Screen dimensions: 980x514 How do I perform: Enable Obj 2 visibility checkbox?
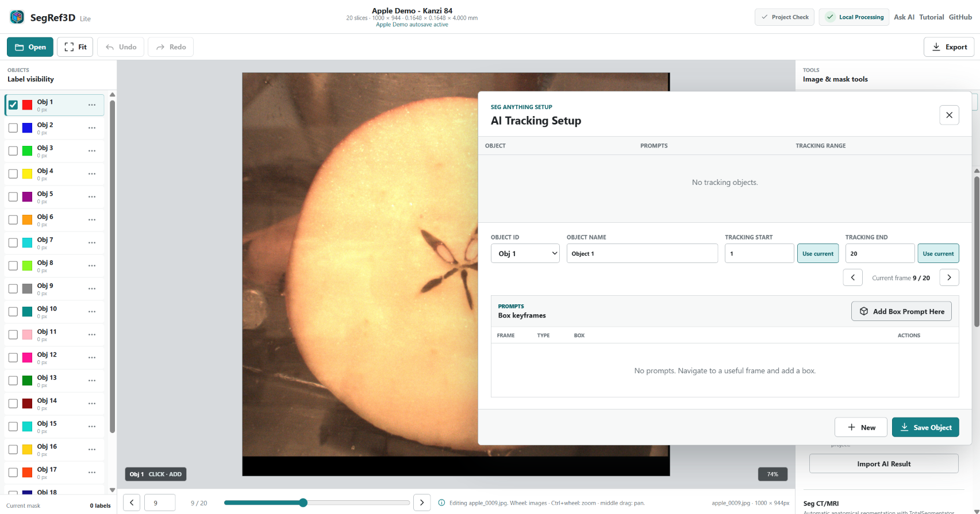coord(13,128)
